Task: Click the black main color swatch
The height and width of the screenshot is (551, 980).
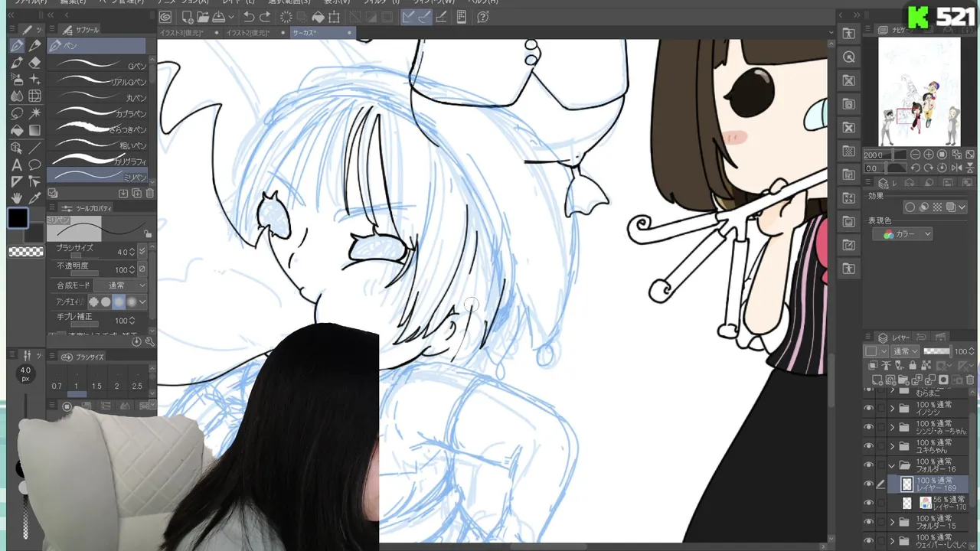Action: (x=17, y=218)
